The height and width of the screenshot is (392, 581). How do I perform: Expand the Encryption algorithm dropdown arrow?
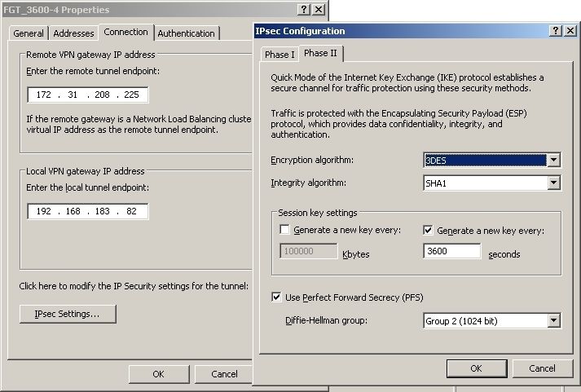click(553, 160)
